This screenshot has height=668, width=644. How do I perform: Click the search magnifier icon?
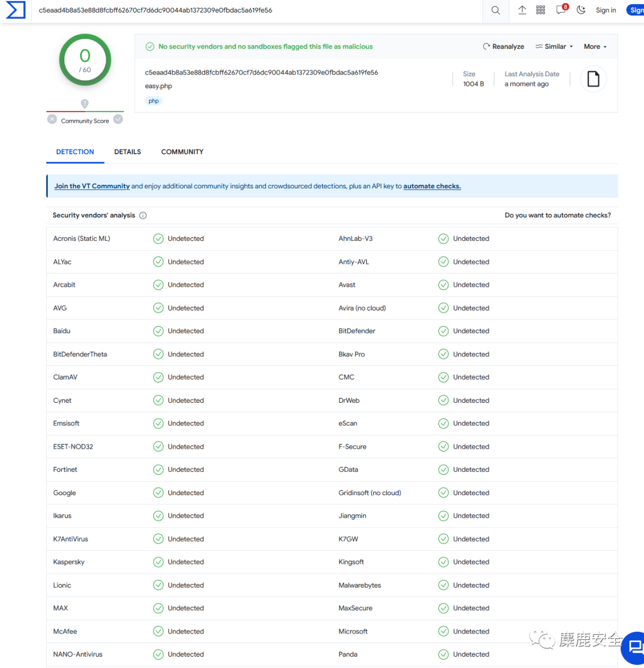click(x=496, y=10)
